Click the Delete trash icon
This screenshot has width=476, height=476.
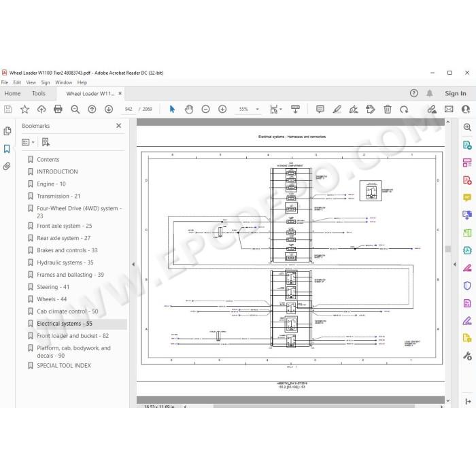(x=388, y=109)
